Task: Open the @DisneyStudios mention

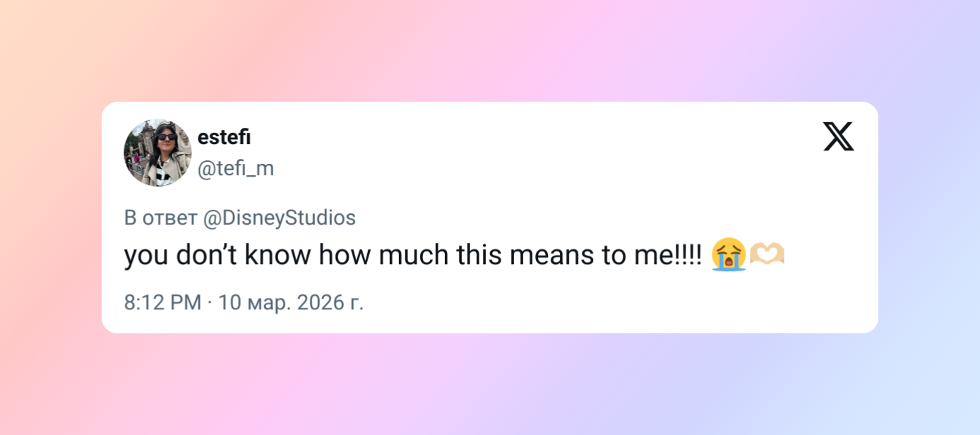Action: coord(279,218)
